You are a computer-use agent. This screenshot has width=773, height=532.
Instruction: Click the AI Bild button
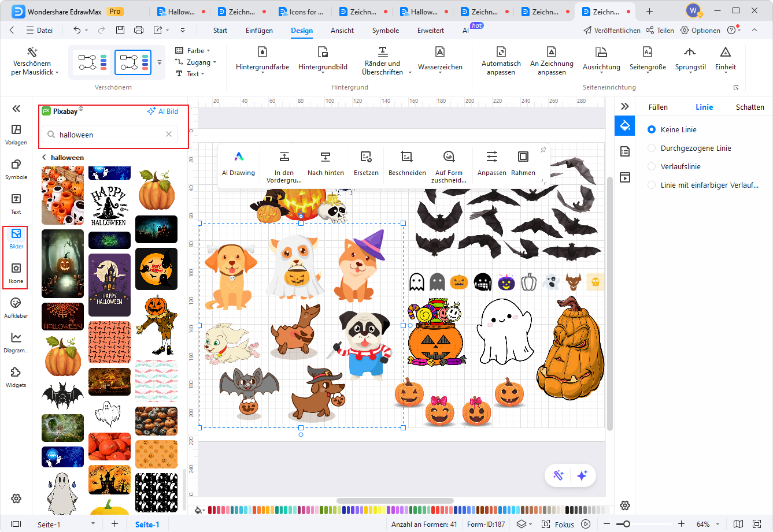(162, 111)
